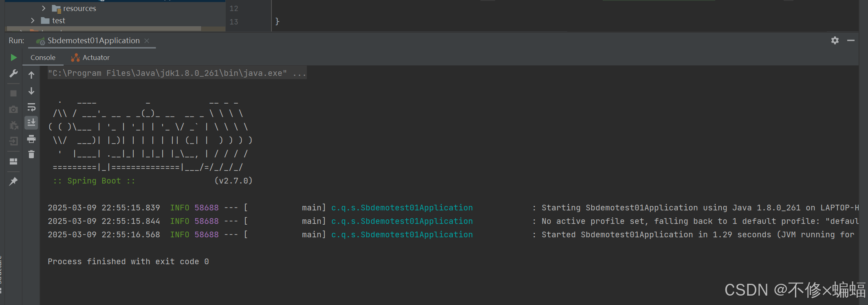This screenshot has height=305, width=868.
Task: Click the attach debugger bug icon
Action: [x=13, y=125]
